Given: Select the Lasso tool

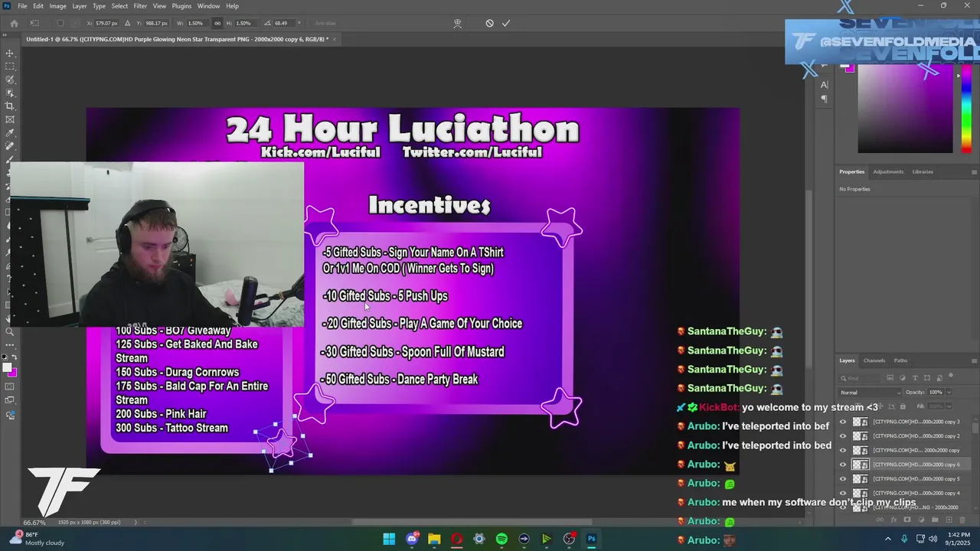Looking at the screenshot, I should point(10,80).
